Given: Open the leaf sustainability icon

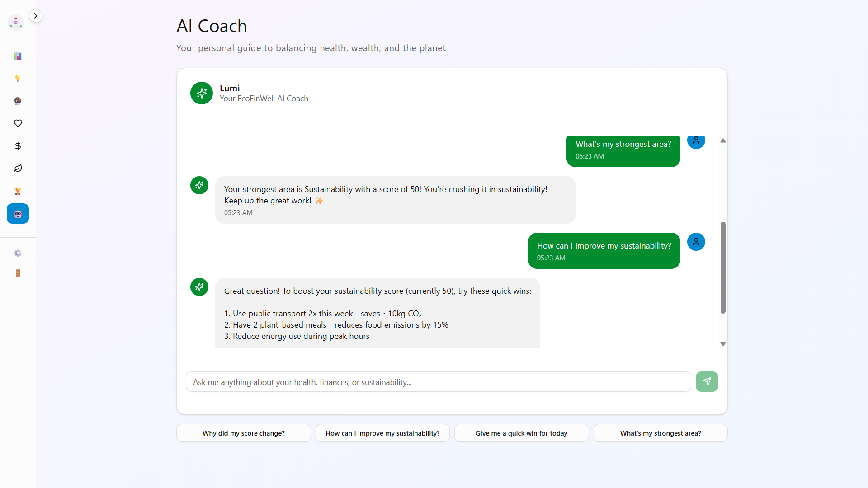Looking at the screenshot, I should tap(18, 169).
